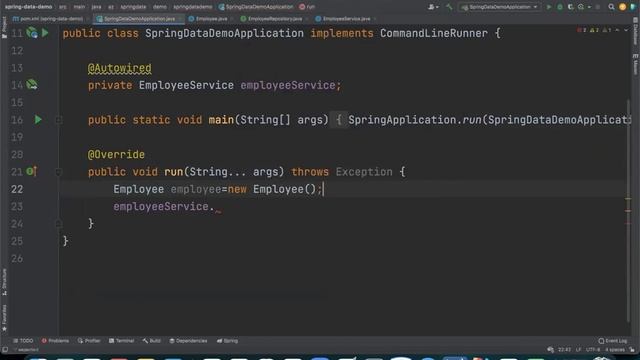Switch to the Employee.java tab

point(211,19)
